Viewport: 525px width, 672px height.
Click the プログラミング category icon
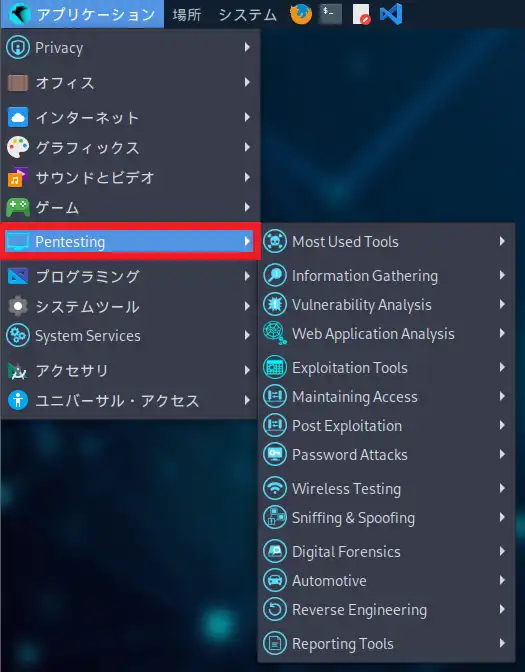click(x=18, y=276)
